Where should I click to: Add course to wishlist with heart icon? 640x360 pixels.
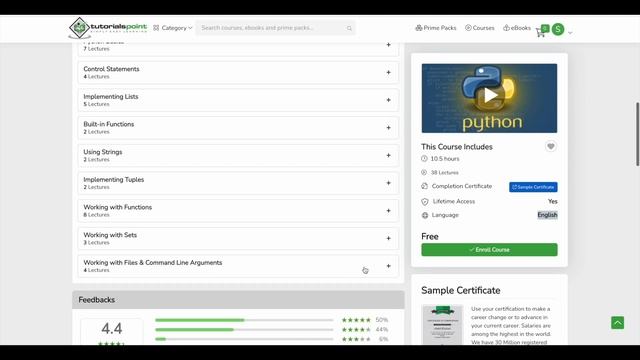point(551,146)
